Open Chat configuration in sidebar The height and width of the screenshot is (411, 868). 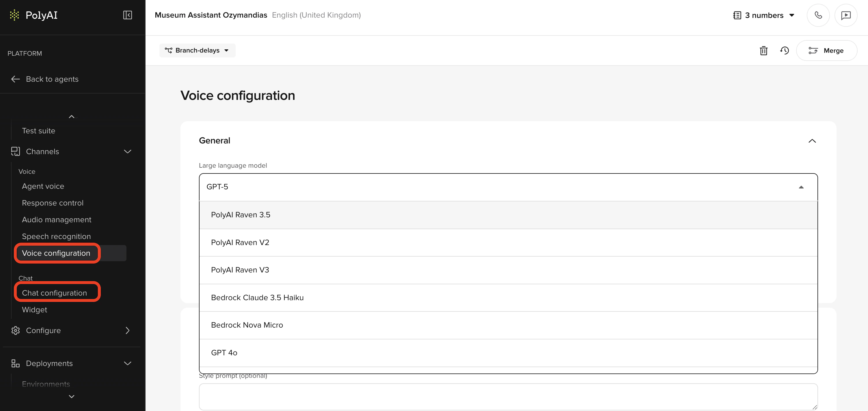click(55, 293)
